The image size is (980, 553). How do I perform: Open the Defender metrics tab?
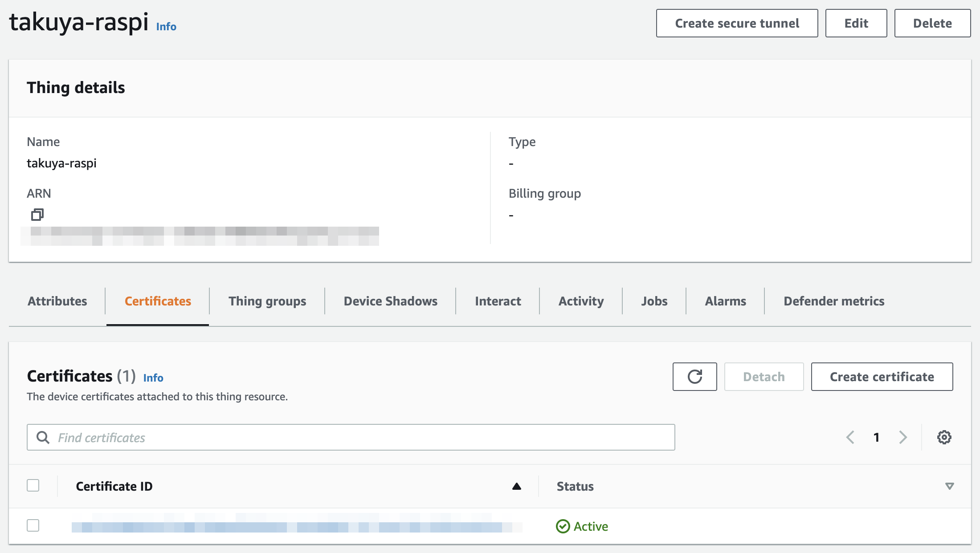(834, 301)
